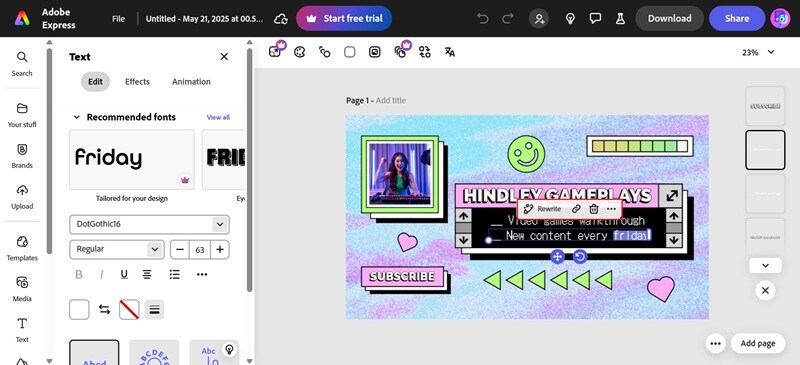Open more text formatting options ellipsis
Screen dimensions: 800x365
pyautogui.click(x=202, y=275)
